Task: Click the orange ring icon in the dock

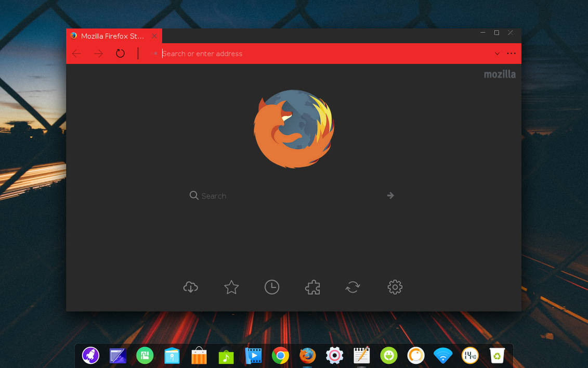Action: [416, 355]
